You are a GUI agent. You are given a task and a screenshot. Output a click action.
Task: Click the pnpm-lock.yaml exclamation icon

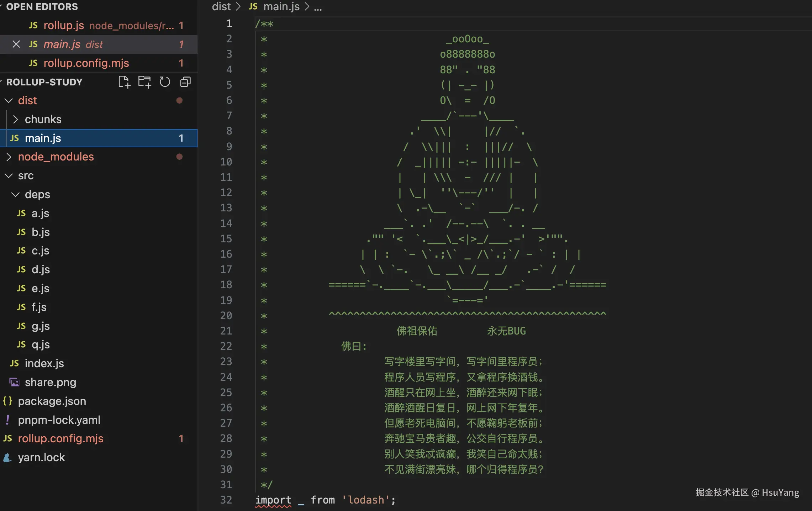(x=8, y=420)
